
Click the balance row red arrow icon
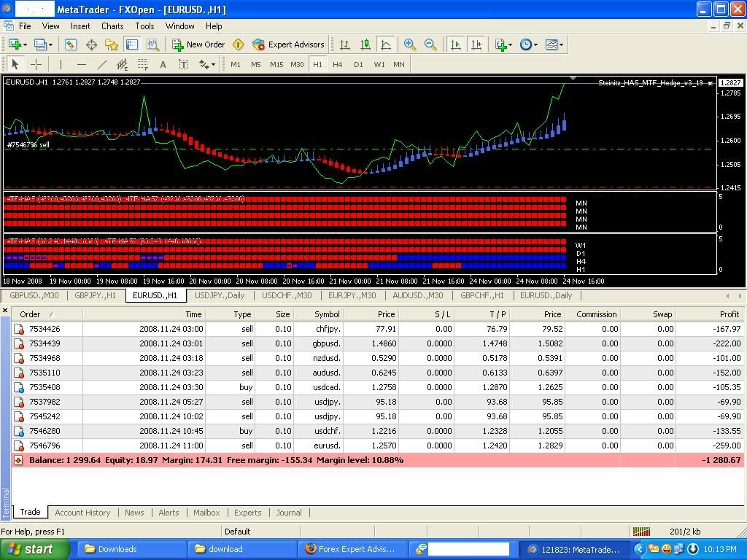click(x=18, y=461)
